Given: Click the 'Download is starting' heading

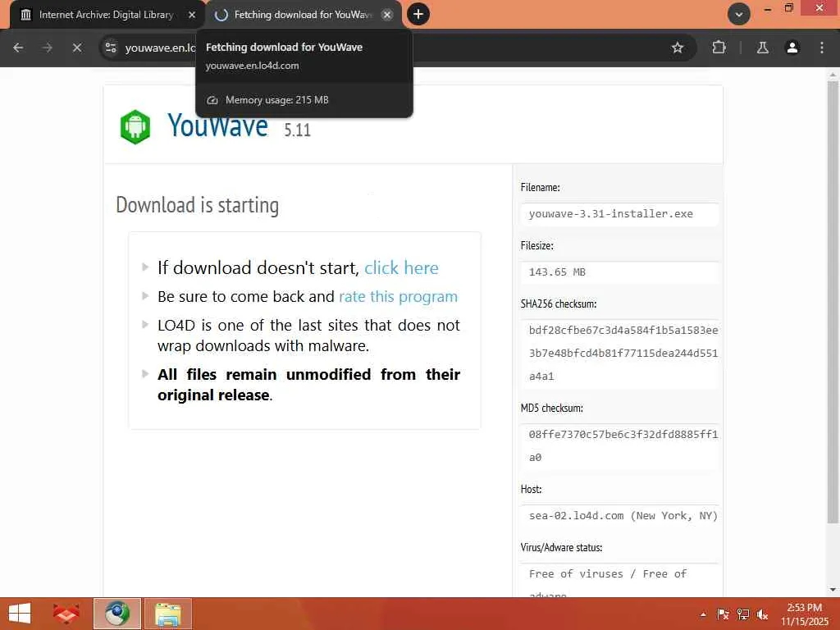Looking at the screenshot, I should tap(197, 205).
